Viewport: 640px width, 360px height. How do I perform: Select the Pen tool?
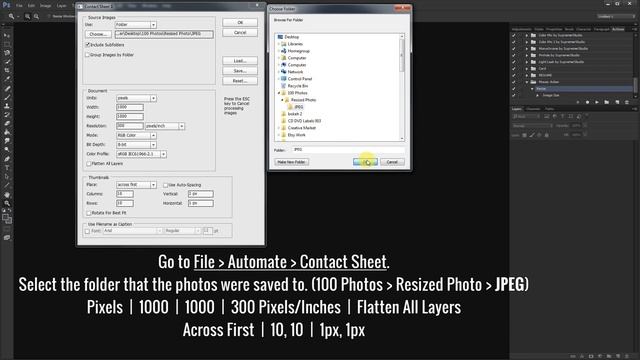(x=7, y=159)
